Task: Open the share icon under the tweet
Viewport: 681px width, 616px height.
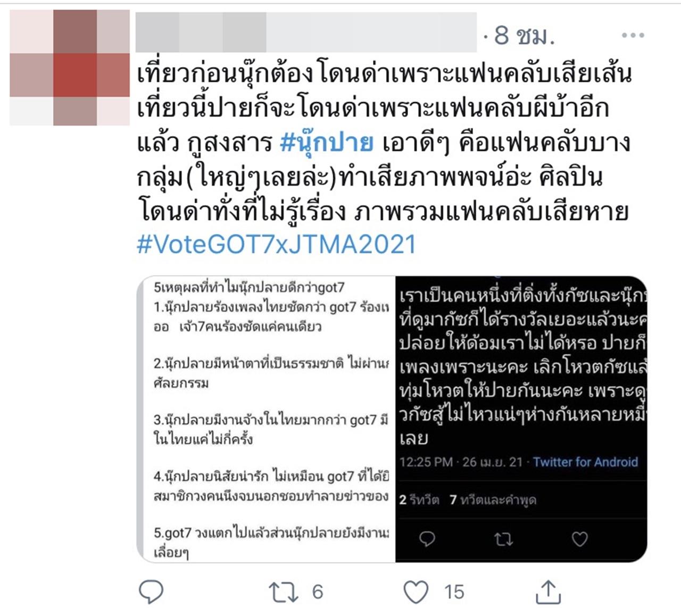Action: pos(548,592)
